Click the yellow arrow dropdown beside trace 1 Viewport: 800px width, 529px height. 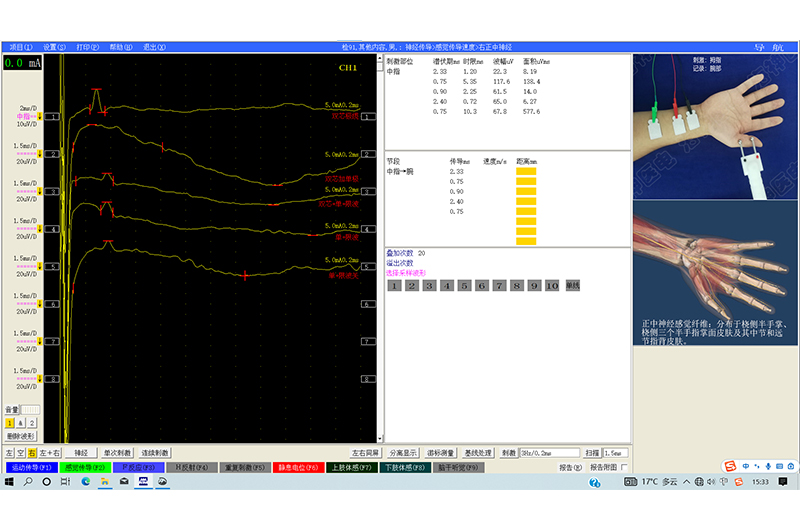[x=40, y=117]
